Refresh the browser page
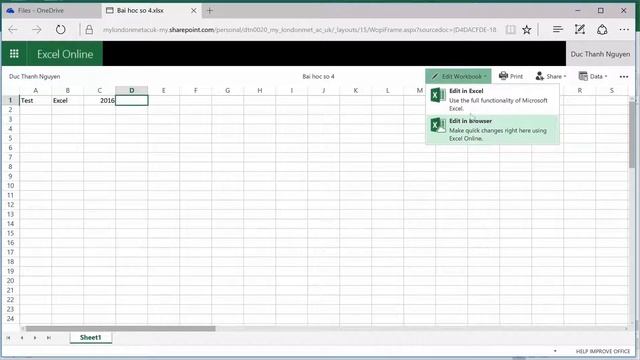The height and width of the screenshot is (360, 640). (60, 29)
